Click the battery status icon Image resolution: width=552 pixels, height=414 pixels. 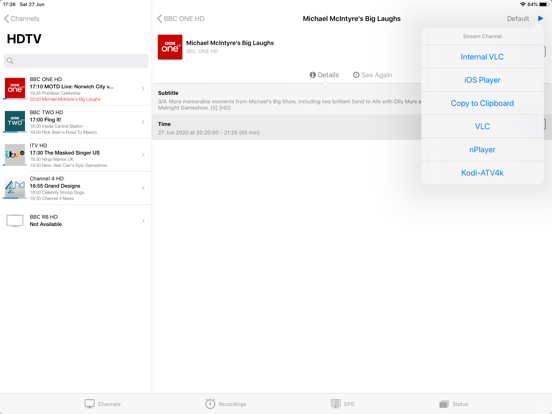click(544, 4)
